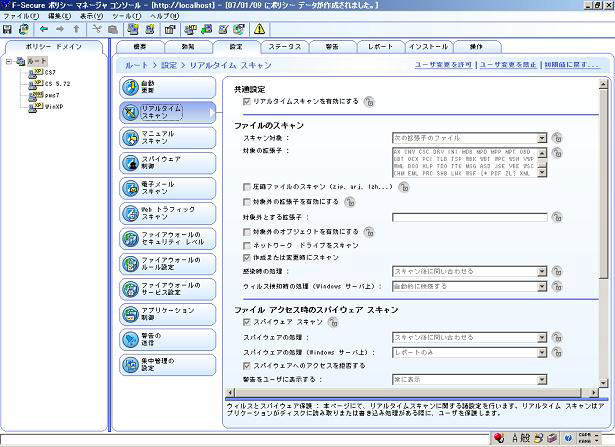Open アプリケーション制御 settings page
This screenshot has width=615, height=447.
coord(167,314)
